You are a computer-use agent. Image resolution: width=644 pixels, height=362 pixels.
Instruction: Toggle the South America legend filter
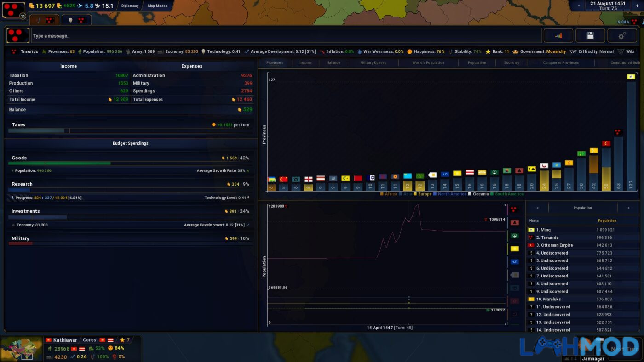pos(507,194)
